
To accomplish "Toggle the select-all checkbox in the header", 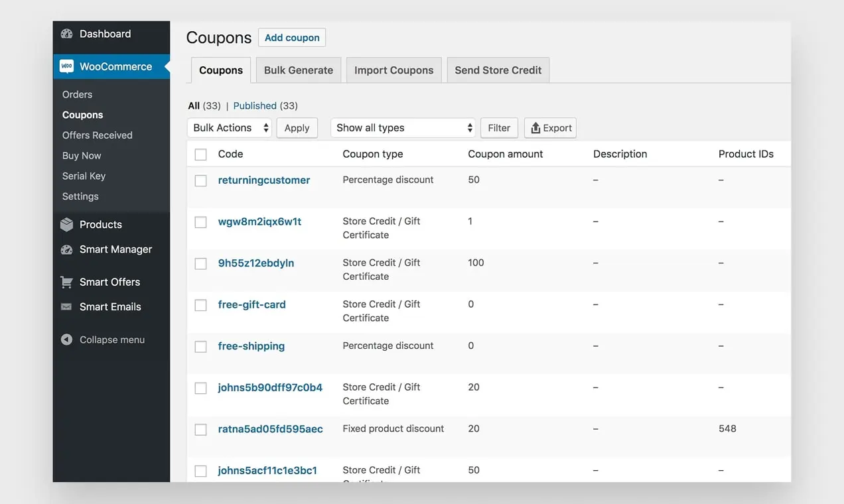I will [x=200, y=155].
